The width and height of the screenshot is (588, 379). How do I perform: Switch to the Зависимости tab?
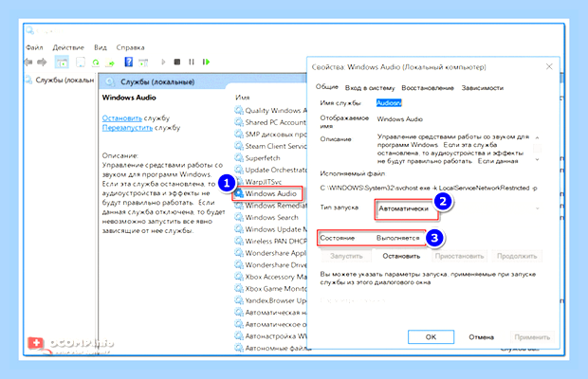(482, 88)
